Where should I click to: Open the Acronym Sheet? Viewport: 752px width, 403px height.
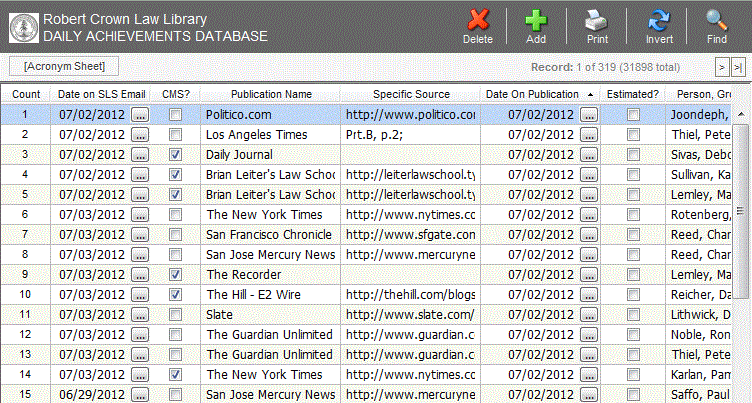pos(64,66)
